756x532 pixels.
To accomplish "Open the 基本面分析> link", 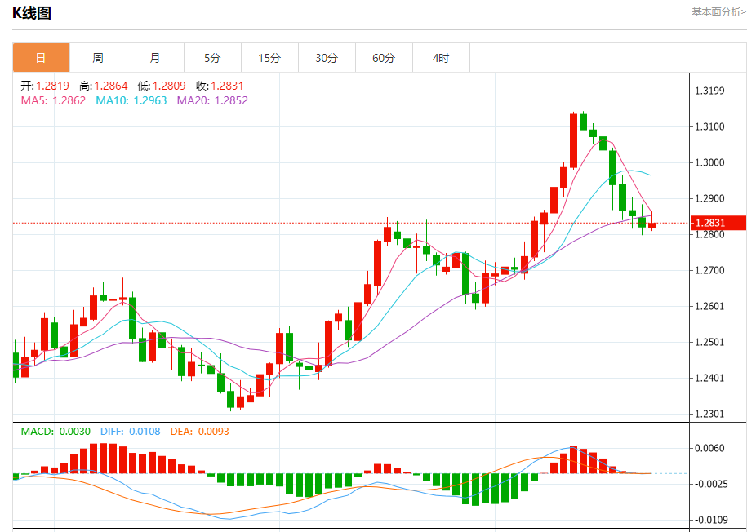I will tap(718, 12).
